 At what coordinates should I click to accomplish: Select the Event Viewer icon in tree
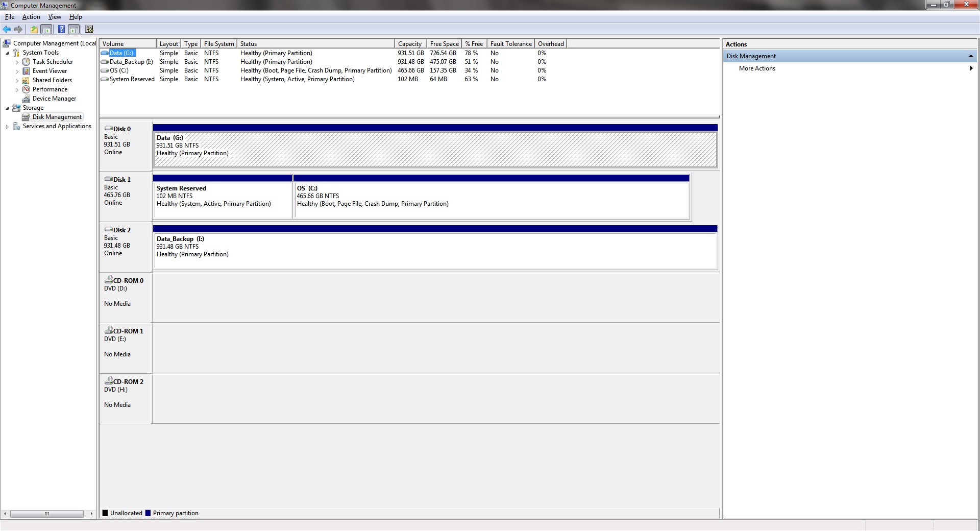pos(26,71)
